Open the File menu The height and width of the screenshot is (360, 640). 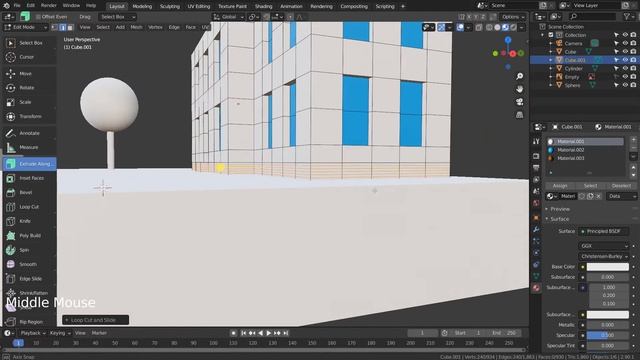17,6
